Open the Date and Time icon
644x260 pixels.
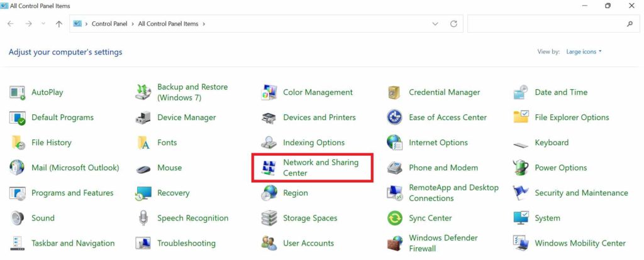coord(521,92)
